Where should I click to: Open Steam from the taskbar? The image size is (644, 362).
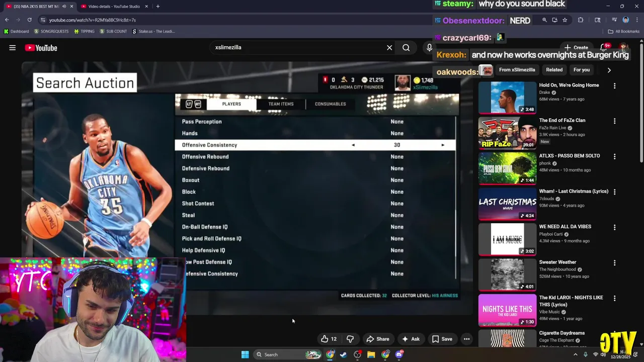point(343,354)
